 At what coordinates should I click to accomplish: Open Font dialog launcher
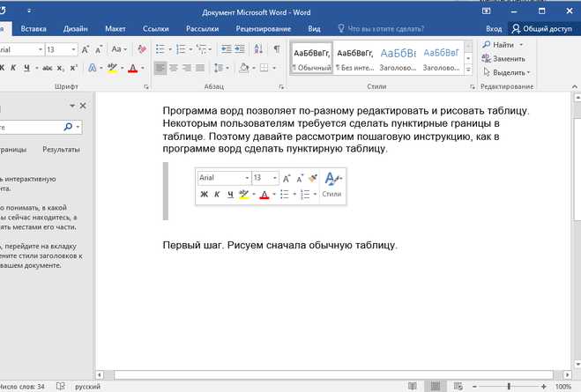(146, 87)
